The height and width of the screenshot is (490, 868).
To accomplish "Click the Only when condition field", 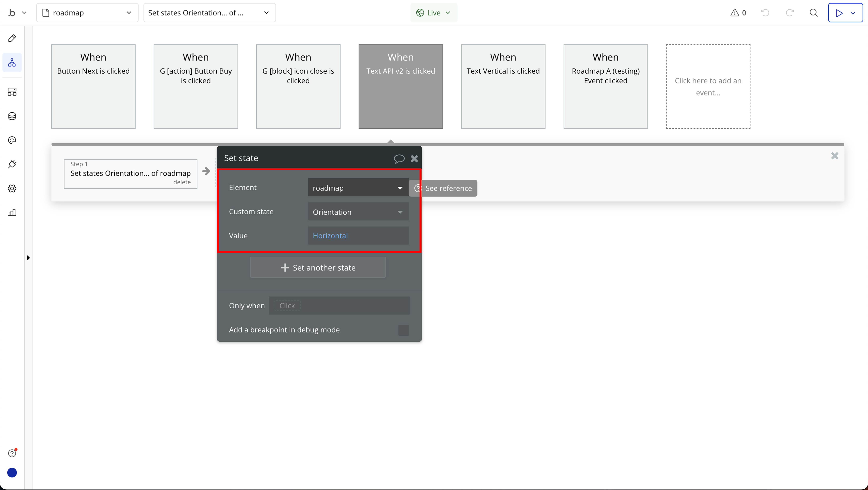I will coord(339,306).
